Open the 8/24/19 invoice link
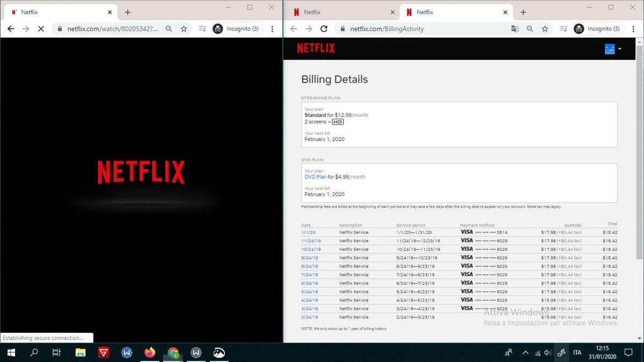The width and height of the screenshot is (644, 362). pos(310,266)
